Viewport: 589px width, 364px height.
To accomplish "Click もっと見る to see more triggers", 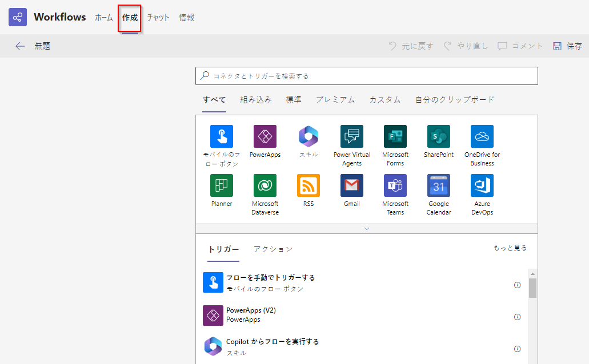I will click(510, 248).
